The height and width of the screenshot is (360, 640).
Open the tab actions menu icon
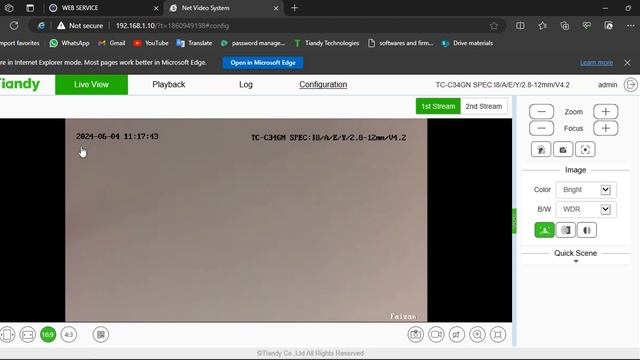tap(30, 8)
